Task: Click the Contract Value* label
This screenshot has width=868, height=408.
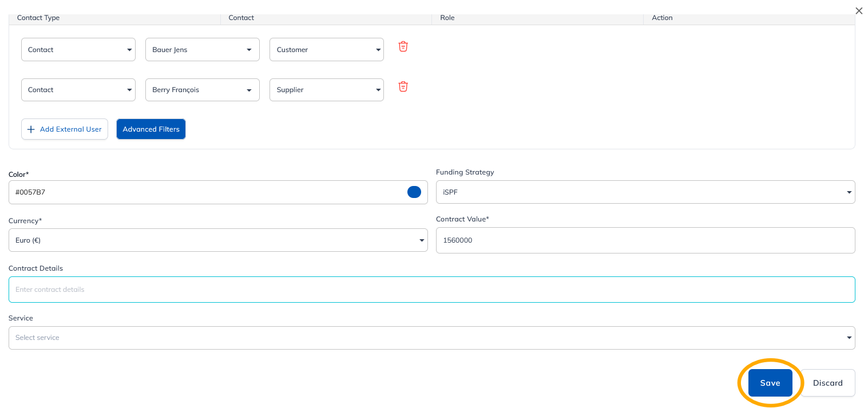Action: click(x=462, y=219)
